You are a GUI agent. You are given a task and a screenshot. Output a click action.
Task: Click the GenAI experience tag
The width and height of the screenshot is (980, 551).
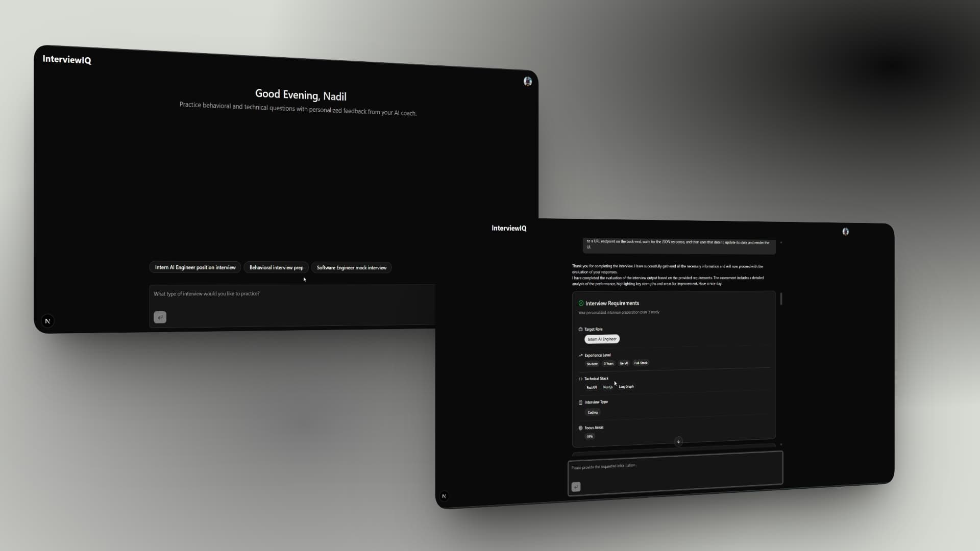point(624,363)
